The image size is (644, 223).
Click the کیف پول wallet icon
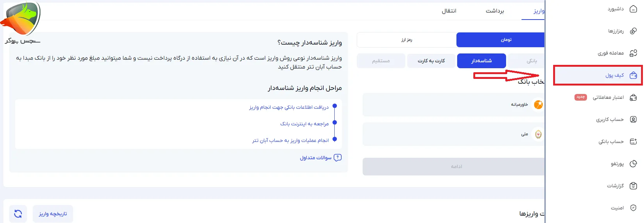633,75
